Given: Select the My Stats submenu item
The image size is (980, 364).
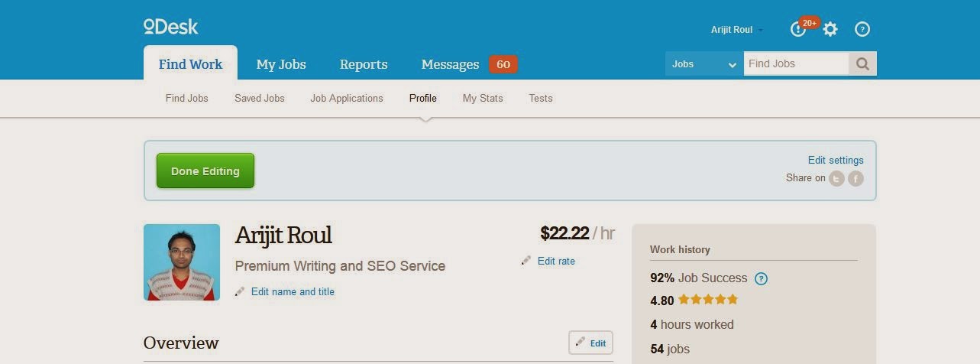Looking at the screenshot, I should coord(483,98).
